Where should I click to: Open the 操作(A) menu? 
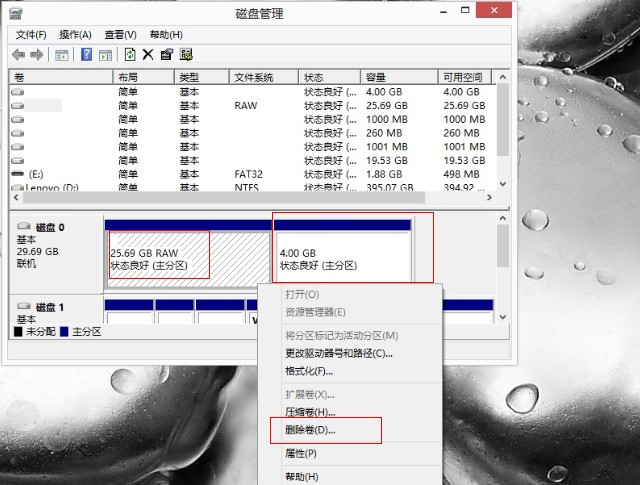tap(75, 35)
